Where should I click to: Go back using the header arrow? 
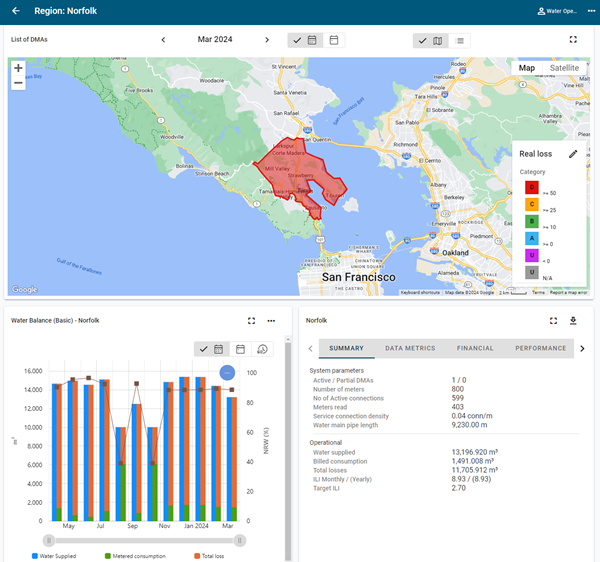click(16, 11)
